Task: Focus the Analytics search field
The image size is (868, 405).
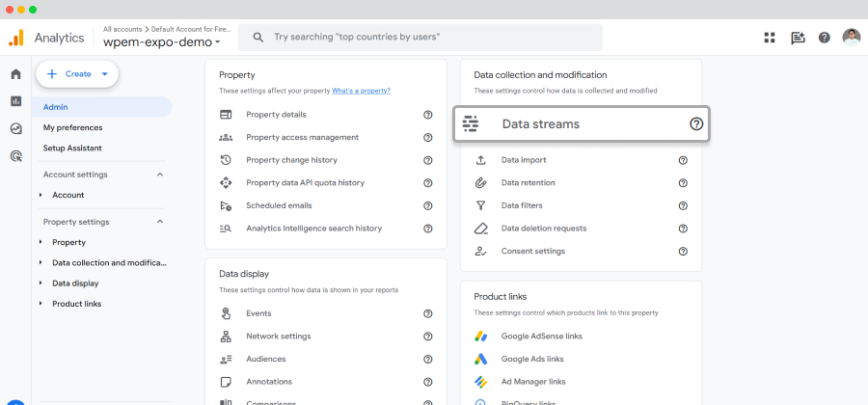Action: click(x=420, y=37)
